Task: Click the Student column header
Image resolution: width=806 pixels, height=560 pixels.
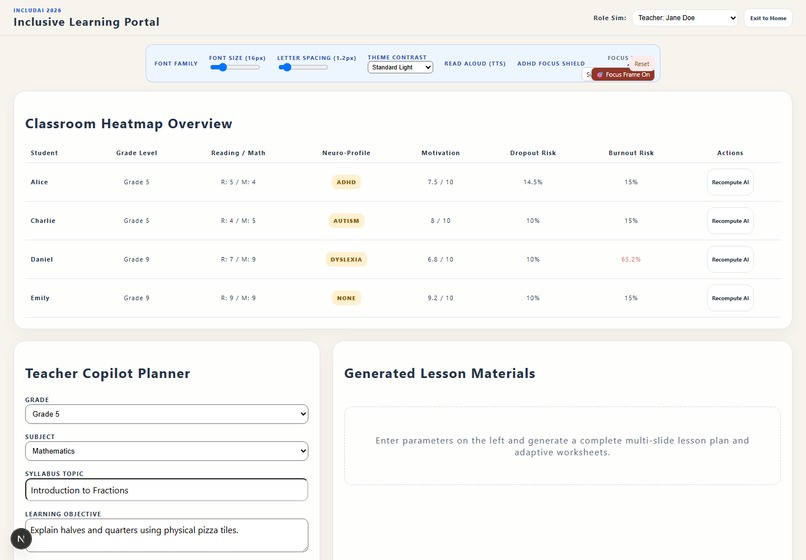Action: tap(44, 153)
